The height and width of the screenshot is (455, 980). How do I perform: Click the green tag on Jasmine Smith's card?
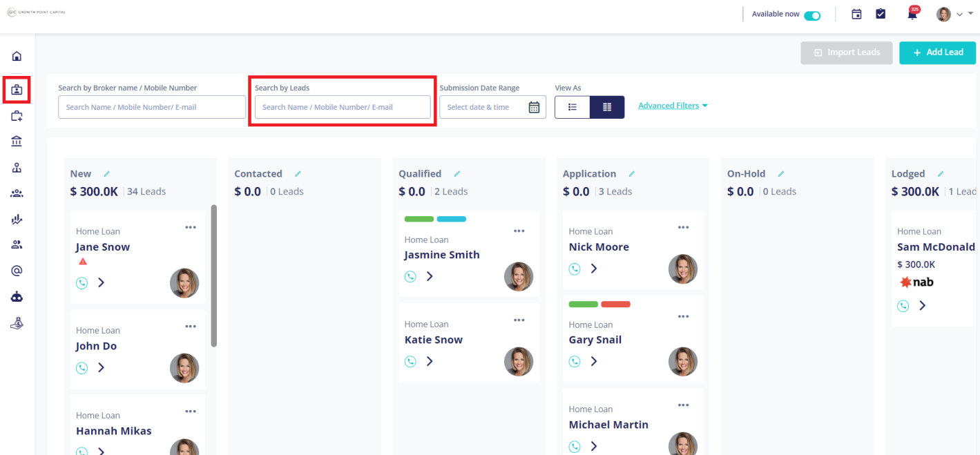[419, 219]
